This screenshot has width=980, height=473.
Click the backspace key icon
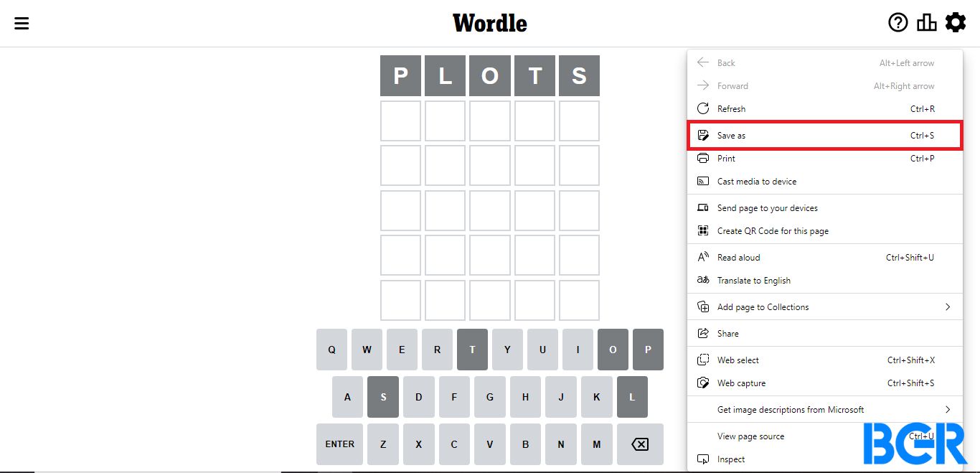point(639,444)
